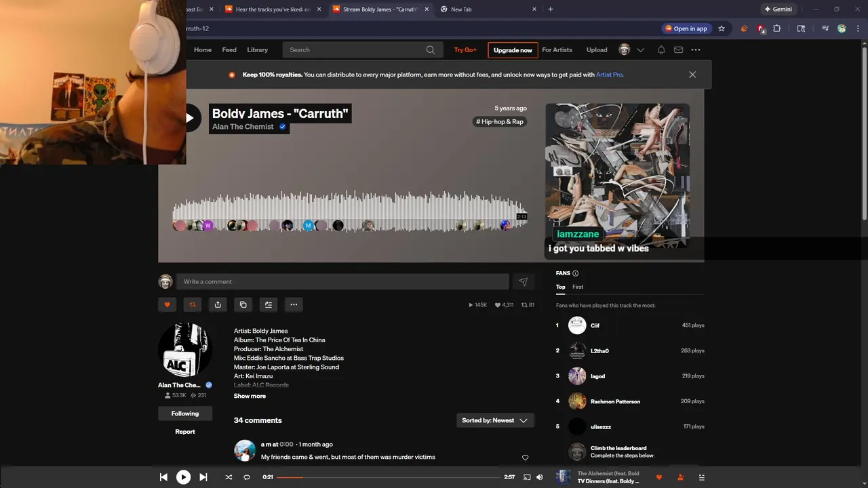Open the FANS info icon
Viewport: 868px width, 488px height.
point(576,273)
